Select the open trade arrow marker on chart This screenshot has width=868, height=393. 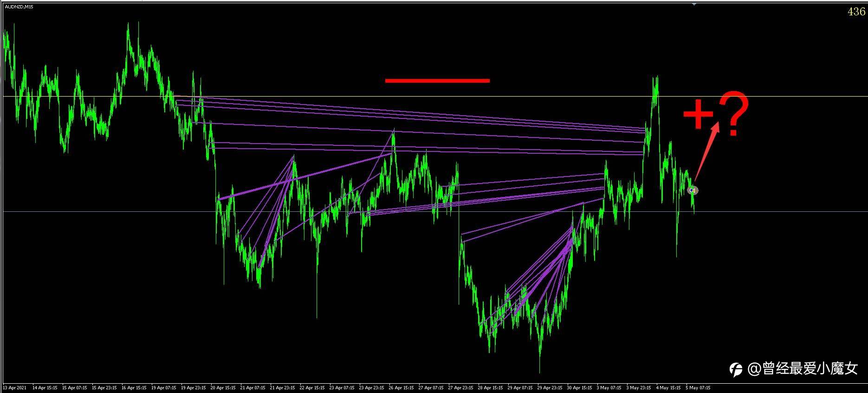pos(693,190)
